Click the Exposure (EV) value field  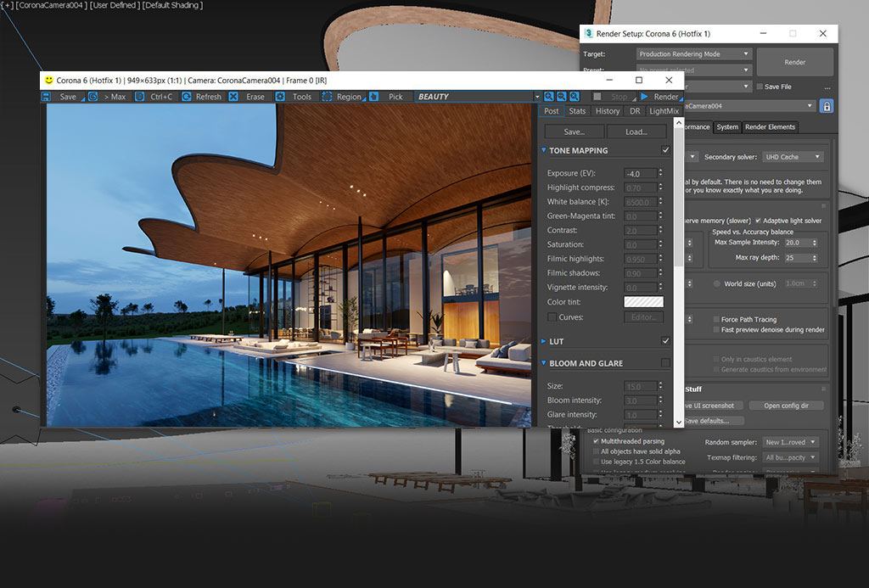pos(641,173)
